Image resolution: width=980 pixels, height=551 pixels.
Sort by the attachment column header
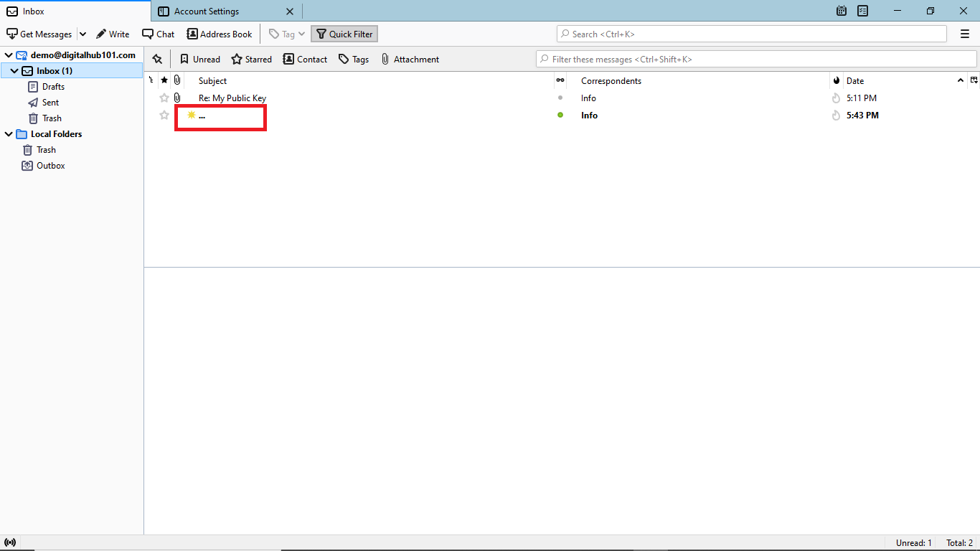(x=177, y=80)
